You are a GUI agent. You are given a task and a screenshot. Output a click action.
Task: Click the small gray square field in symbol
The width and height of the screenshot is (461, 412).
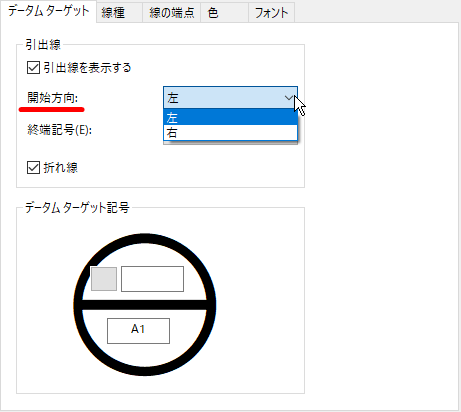click(x=104, y=279)
